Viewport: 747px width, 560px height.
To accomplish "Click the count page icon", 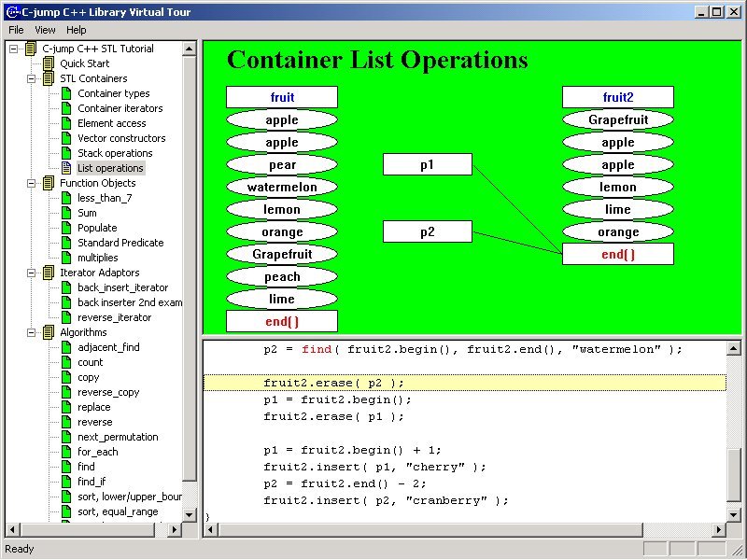I will tap(66, 362).
